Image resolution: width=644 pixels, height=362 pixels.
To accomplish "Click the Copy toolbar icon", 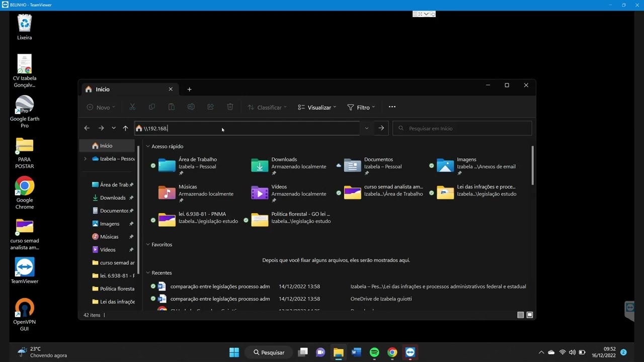I will [152, 107].
